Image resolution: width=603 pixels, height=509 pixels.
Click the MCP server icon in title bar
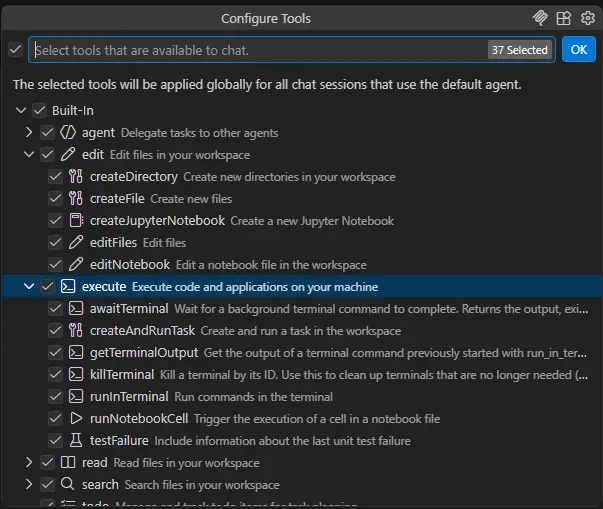[x=541, y=18]
